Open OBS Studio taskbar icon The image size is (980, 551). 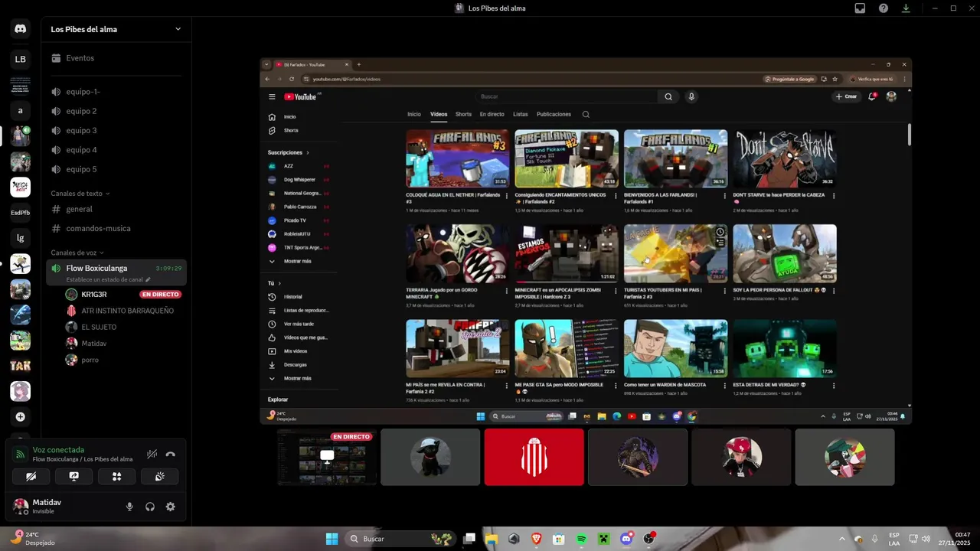click(x=649, y=539)
